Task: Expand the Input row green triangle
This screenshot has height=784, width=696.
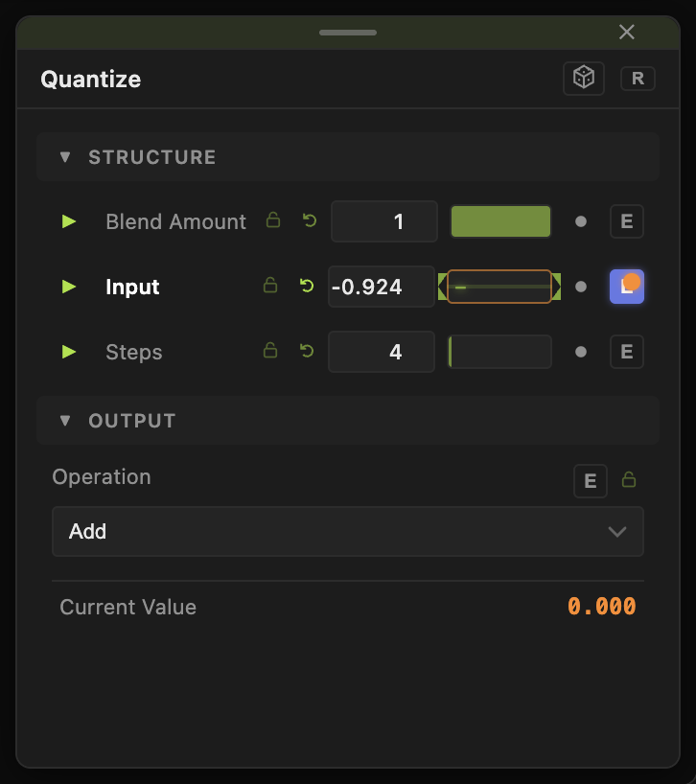Action: (68, 287)
